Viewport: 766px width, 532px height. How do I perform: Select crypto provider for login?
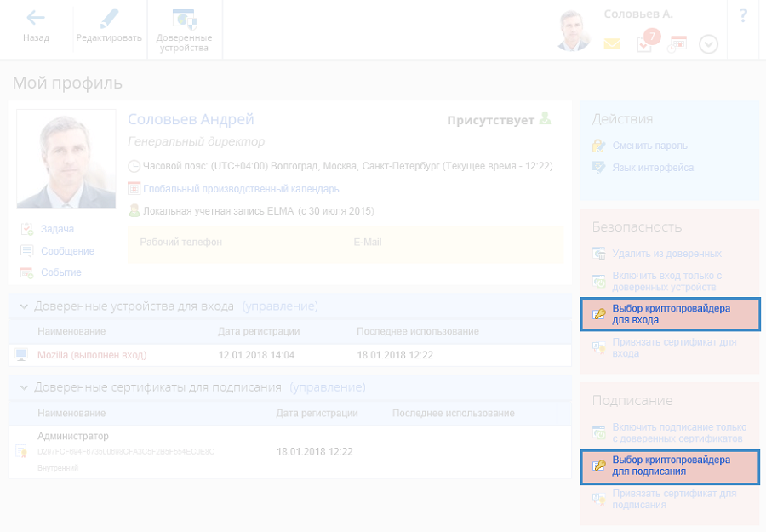point(670,314)
